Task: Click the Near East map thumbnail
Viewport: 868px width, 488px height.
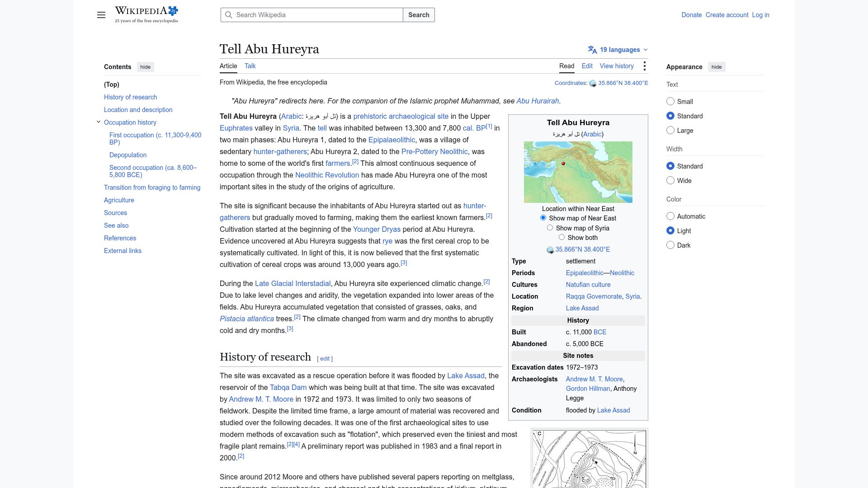Action: click(578, 172)
